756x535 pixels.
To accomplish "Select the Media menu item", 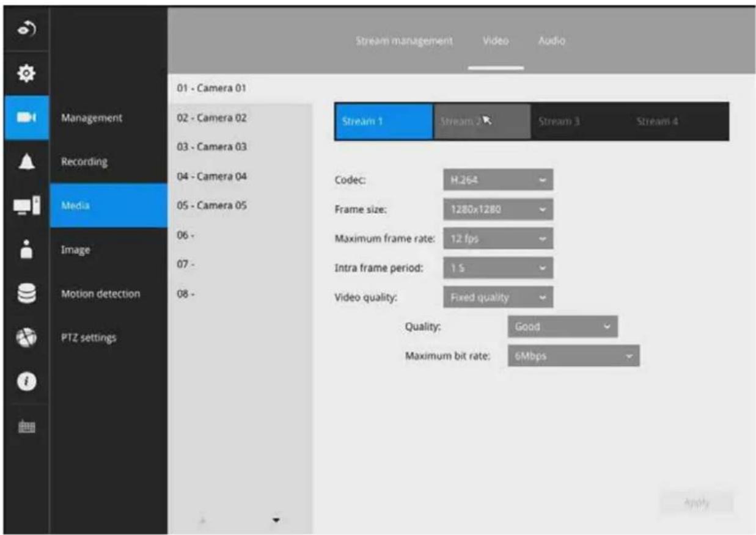I will [108, 206].
